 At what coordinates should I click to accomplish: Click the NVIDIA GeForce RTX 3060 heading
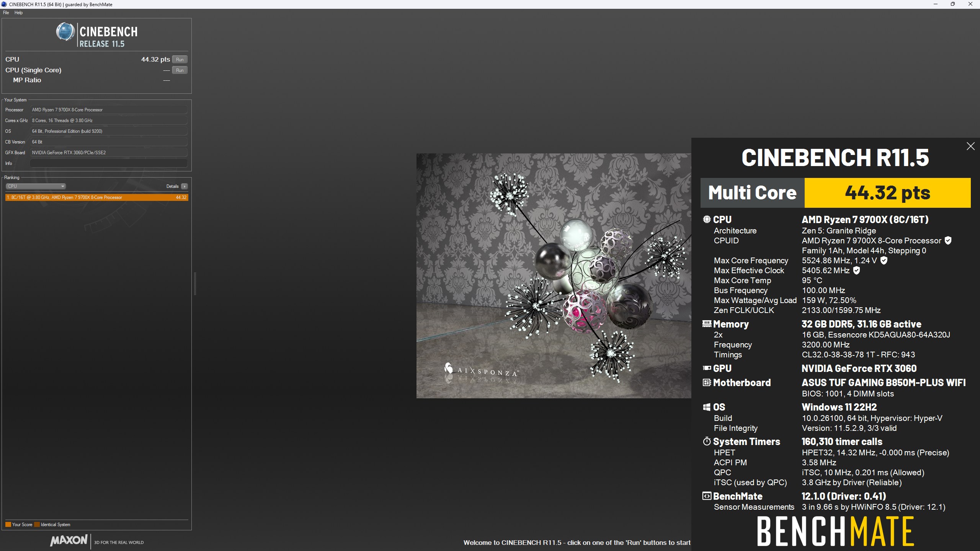click(859, 368)
